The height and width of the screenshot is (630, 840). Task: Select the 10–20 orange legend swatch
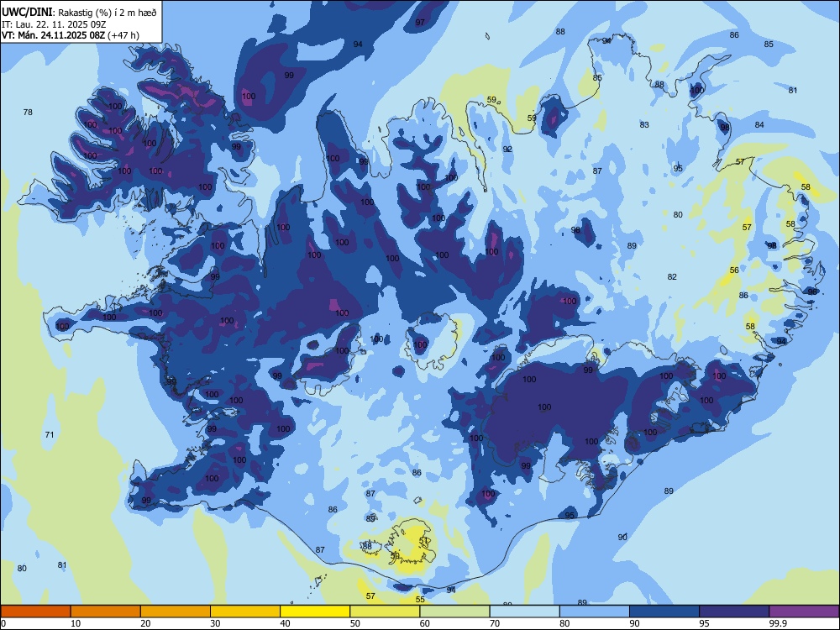(x=106, y=612)
